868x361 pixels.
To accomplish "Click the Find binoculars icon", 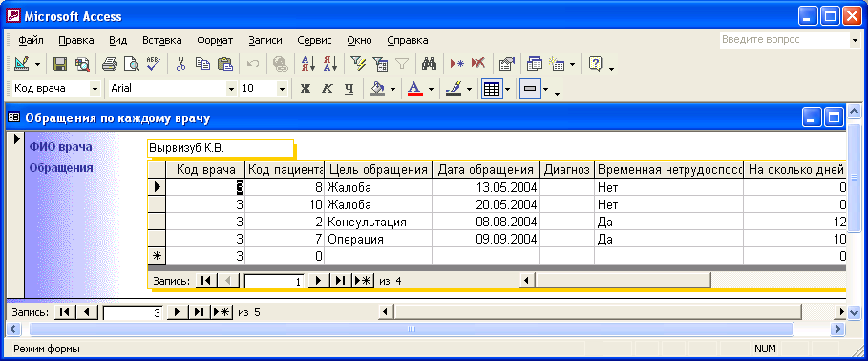I will [429, 64].
